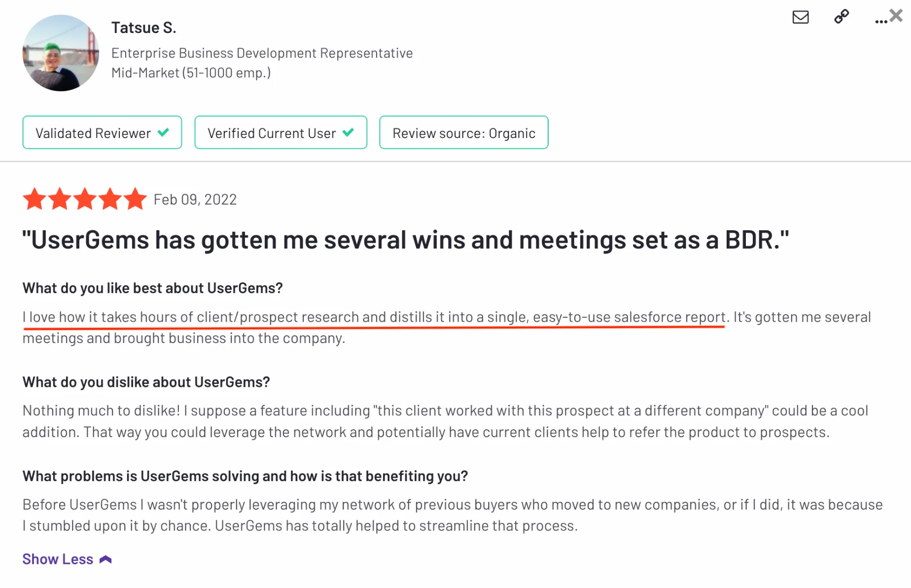
Task: Click the fifth orange rating star
Action: (x=135, y=199)
